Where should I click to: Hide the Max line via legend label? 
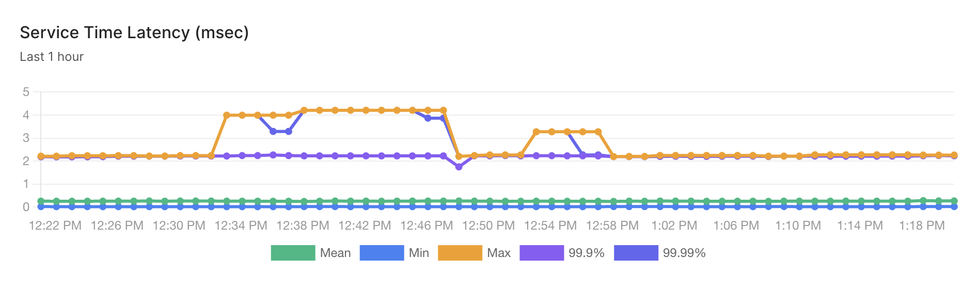pos(499,253)
